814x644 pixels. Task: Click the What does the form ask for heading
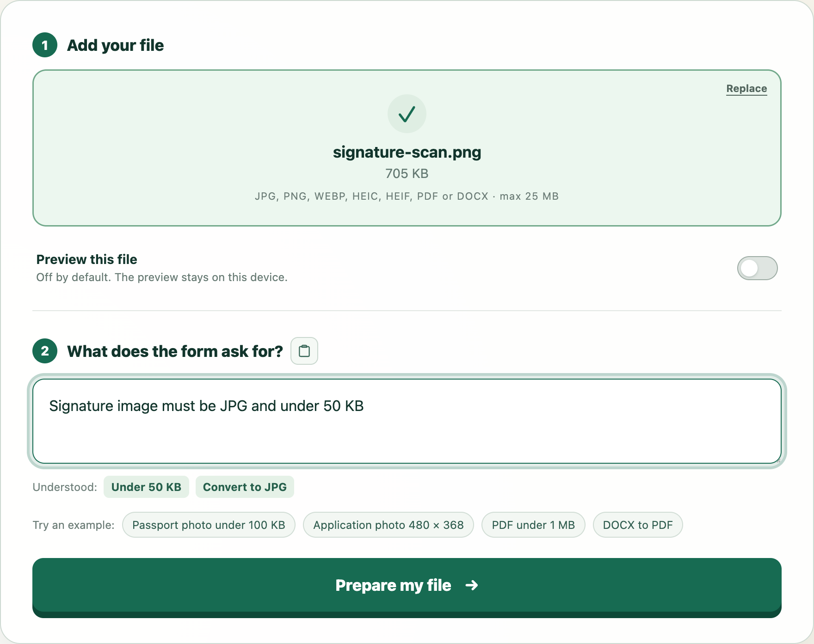[x=175, y=351]
